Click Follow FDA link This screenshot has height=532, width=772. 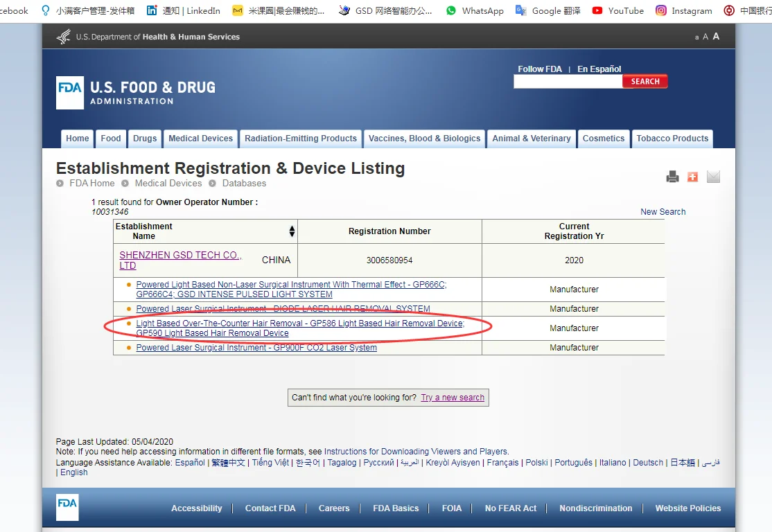(x=540, y=69)
